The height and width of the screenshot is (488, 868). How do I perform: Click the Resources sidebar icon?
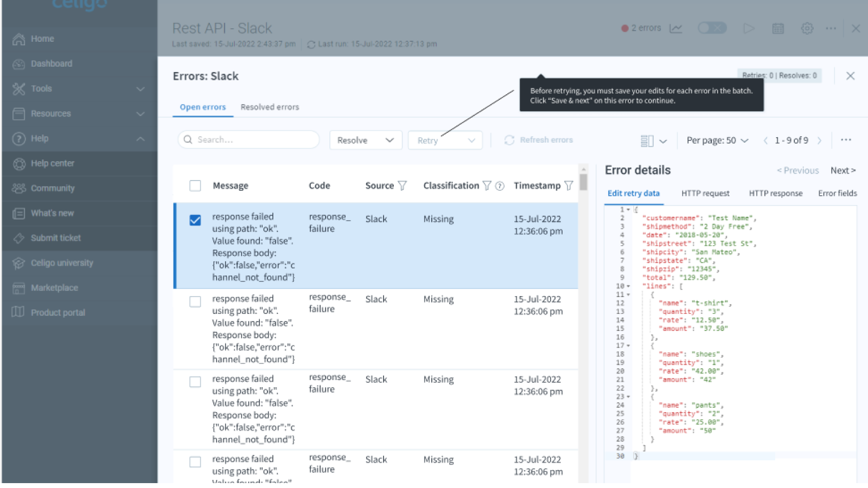[19, 114]
